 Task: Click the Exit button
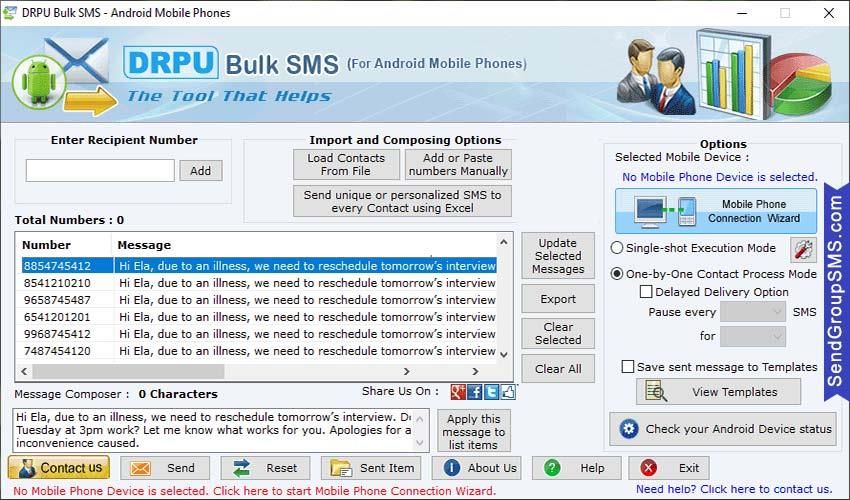click(668, 468)
